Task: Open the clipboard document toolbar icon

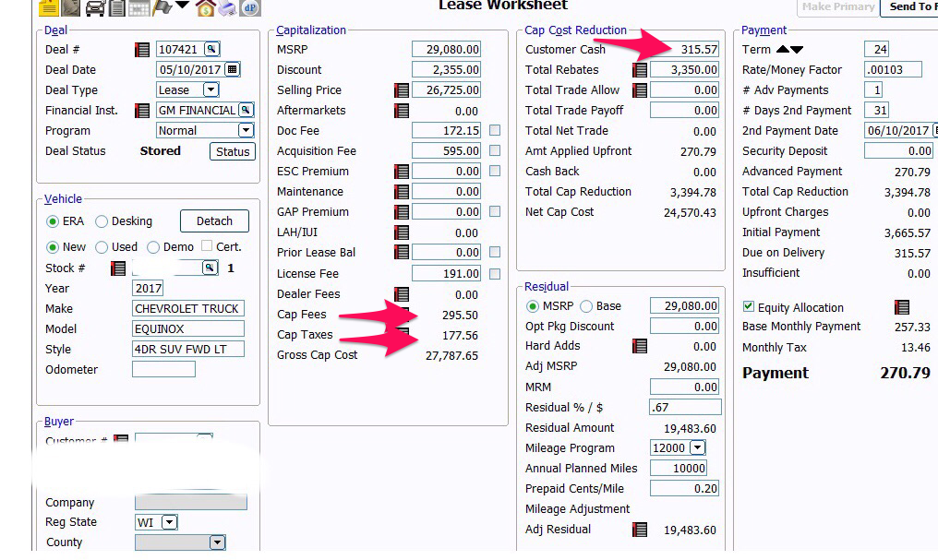Action: pyautogui.click(x=117, y=7)
